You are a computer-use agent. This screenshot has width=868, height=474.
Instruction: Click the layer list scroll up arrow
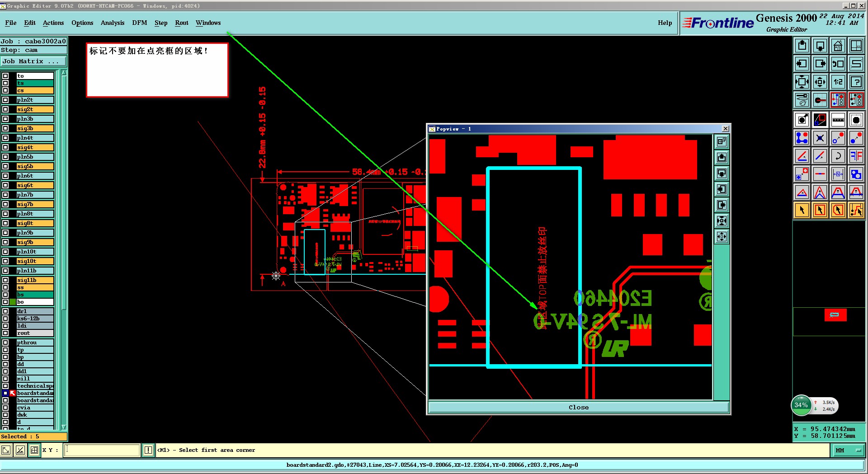[64, 73]
